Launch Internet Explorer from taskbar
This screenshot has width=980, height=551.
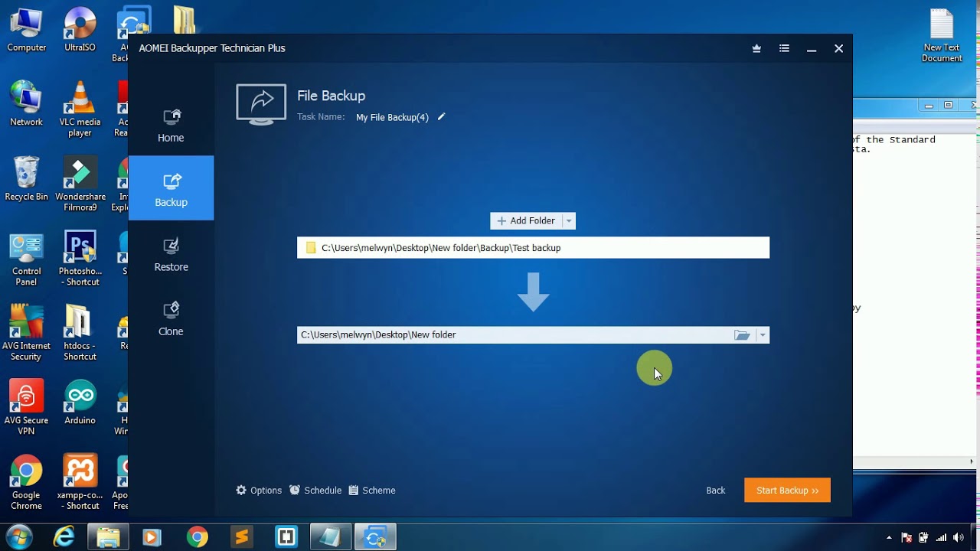point(64,537)
